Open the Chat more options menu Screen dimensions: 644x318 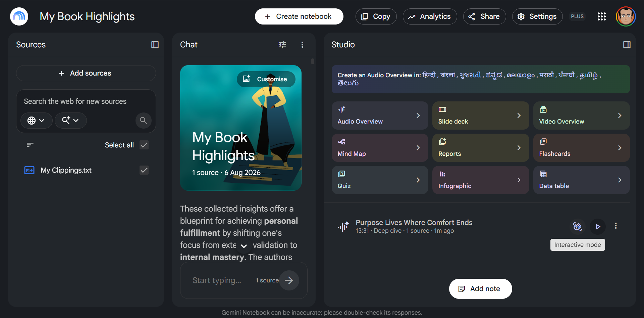[302, 45]
